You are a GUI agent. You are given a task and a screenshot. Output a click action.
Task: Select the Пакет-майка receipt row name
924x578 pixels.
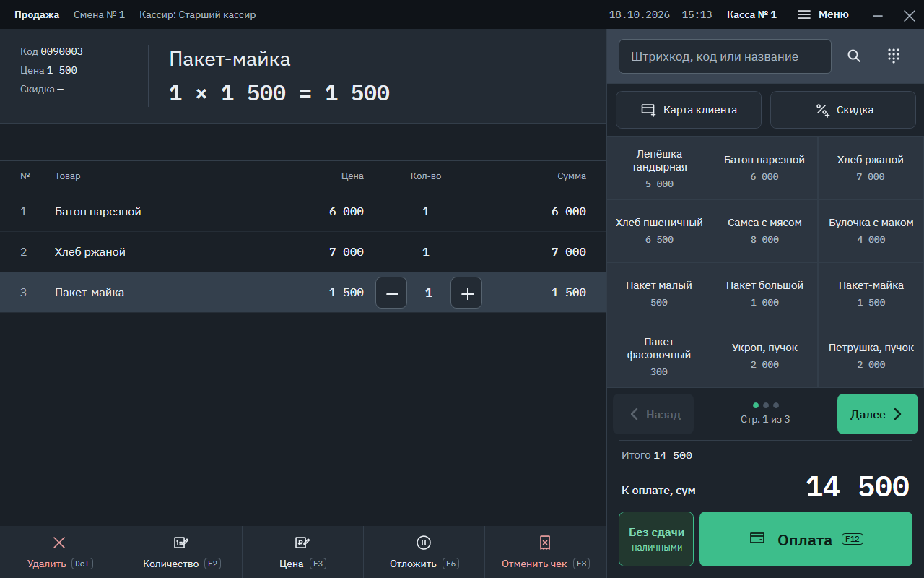90,293
